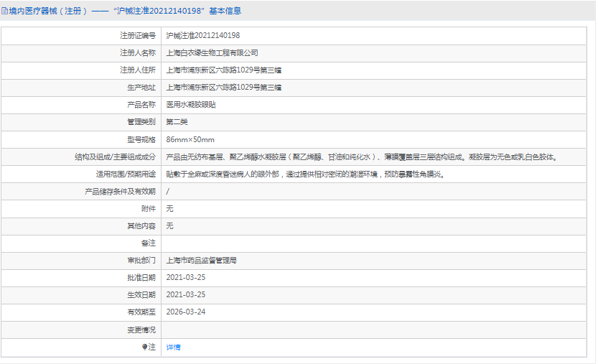Click the 批准日期 value 2021-03-25

[x=185, y=278]
